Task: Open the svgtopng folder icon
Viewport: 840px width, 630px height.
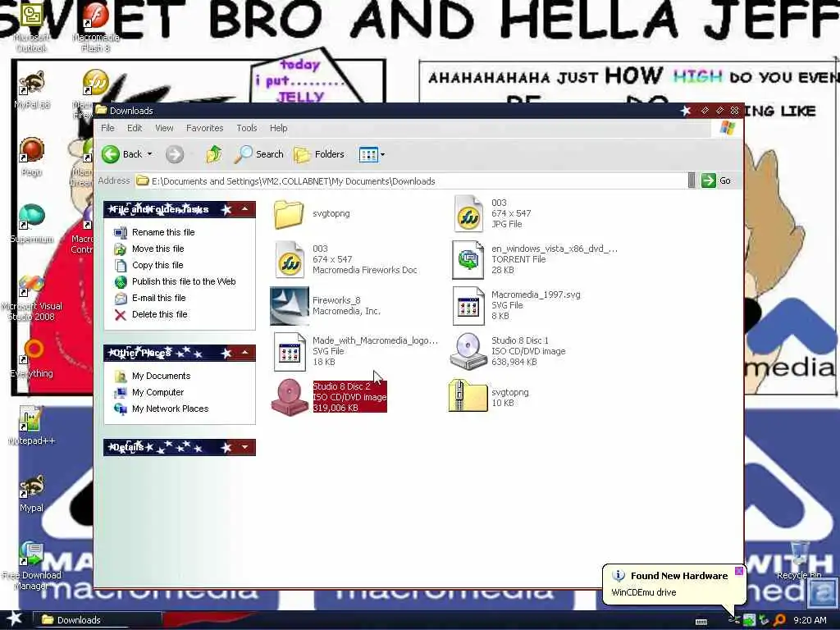Action: 289,214
